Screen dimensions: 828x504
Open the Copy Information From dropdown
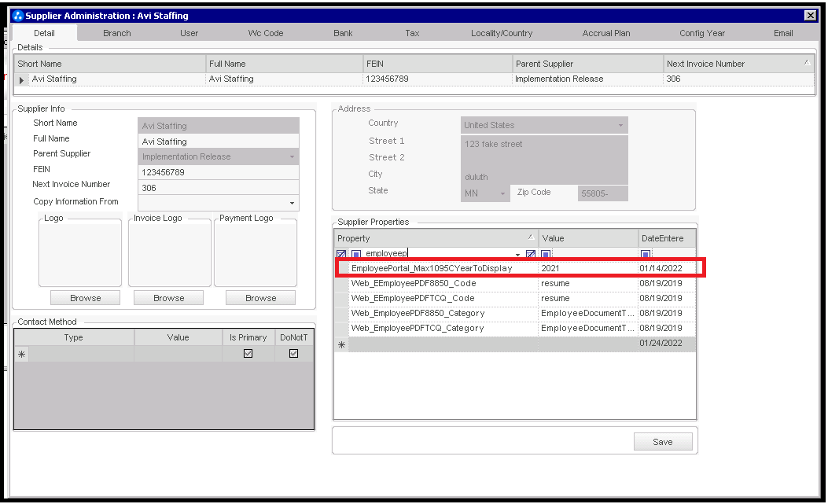click(292, 203)
